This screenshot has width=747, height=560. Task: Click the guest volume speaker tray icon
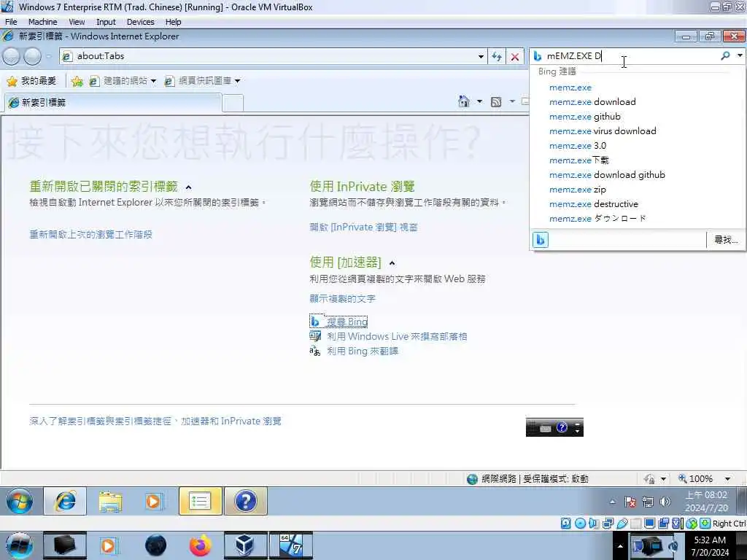[665, 502]
